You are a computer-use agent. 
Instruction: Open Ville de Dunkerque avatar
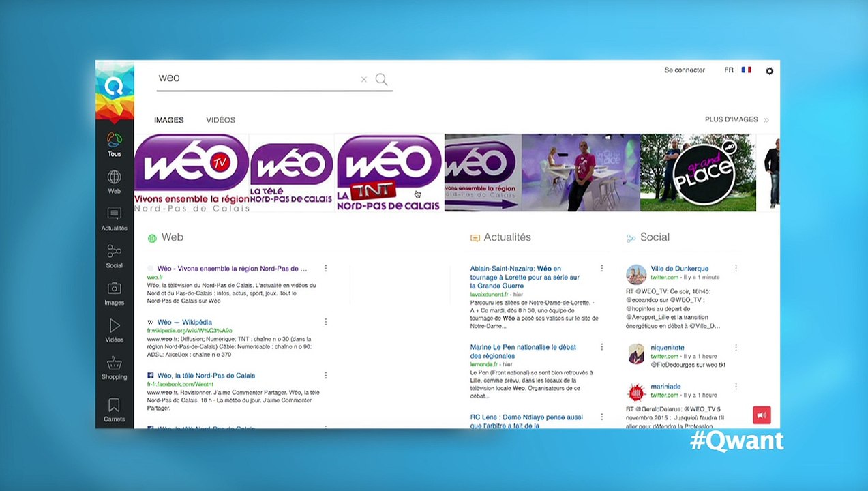[x=636, y=274]
